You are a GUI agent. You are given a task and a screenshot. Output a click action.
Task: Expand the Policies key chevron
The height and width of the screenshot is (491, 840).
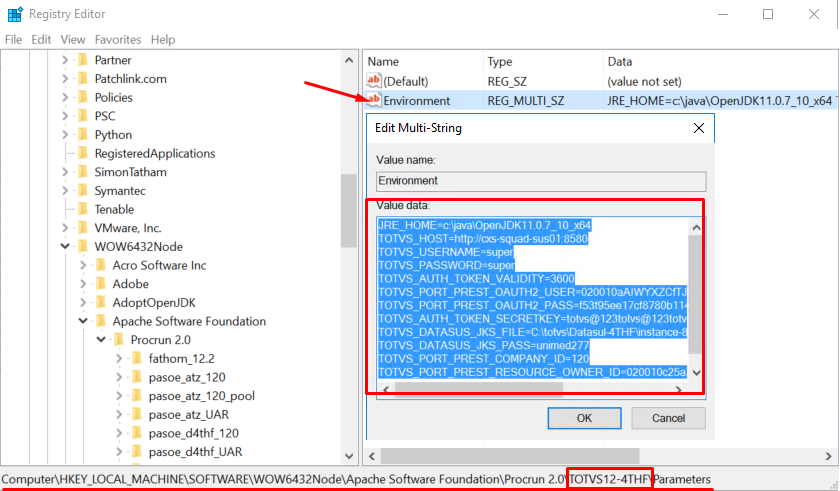point(65,97)
